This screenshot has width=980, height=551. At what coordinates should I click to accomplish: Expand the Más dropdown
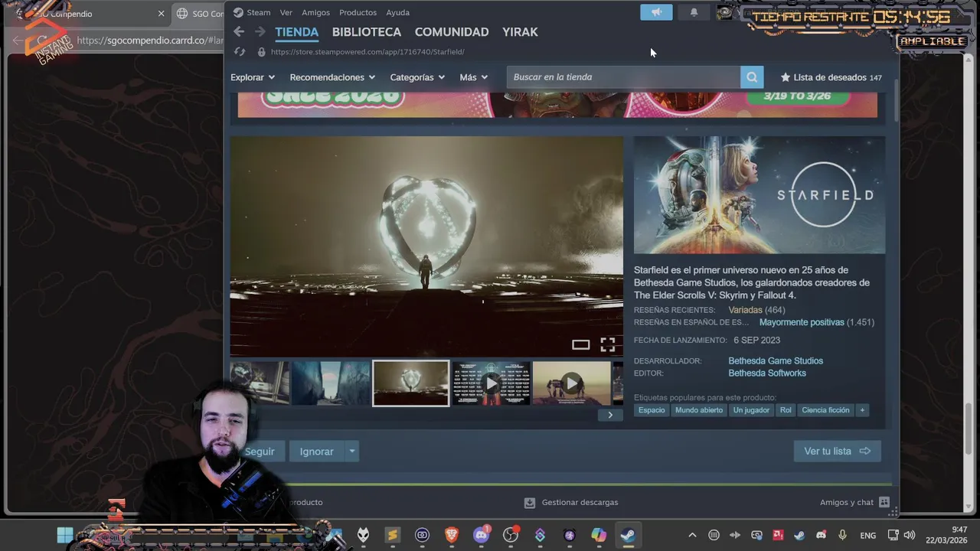[473, 77]
